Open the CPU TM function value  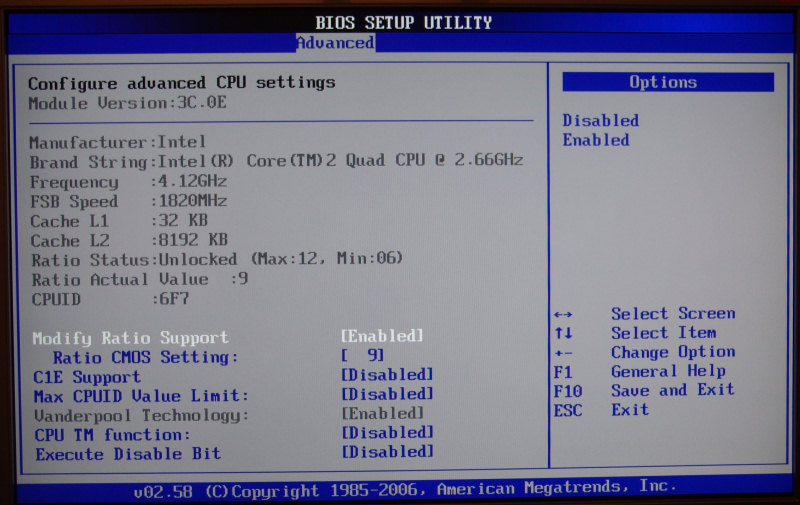coord(387,433)
